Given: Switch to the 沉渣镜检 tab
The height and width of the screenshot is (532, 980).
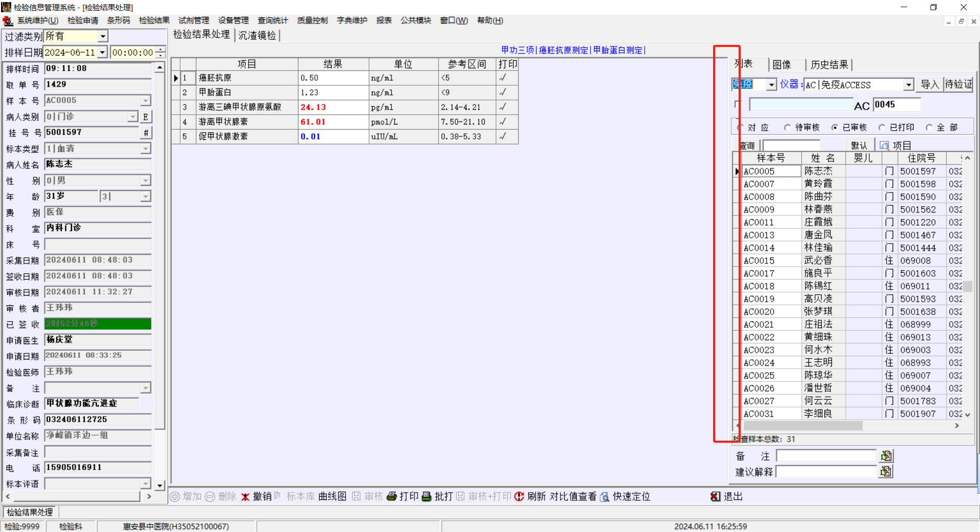Looking at the screenshot, I should (257, 35).
